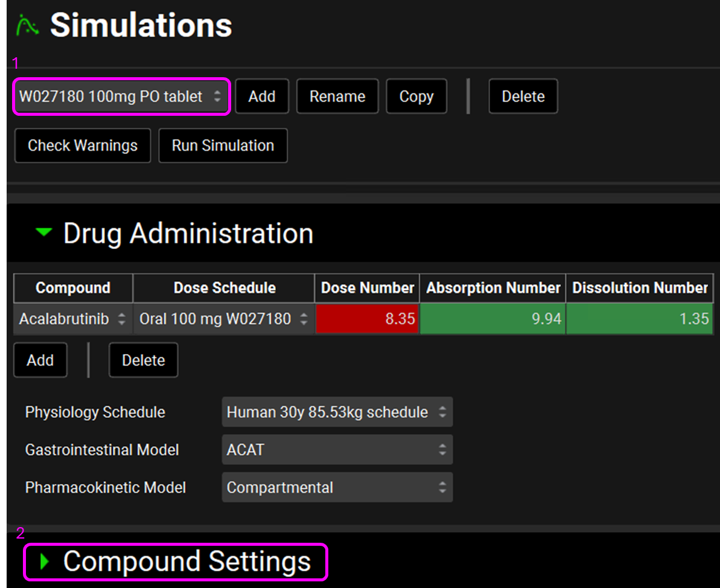The height and width of the screenshot is (588, 720).
Task: Open the Oral 100 mg W027180 dose schedule dropdown
Action: (223, 319)
